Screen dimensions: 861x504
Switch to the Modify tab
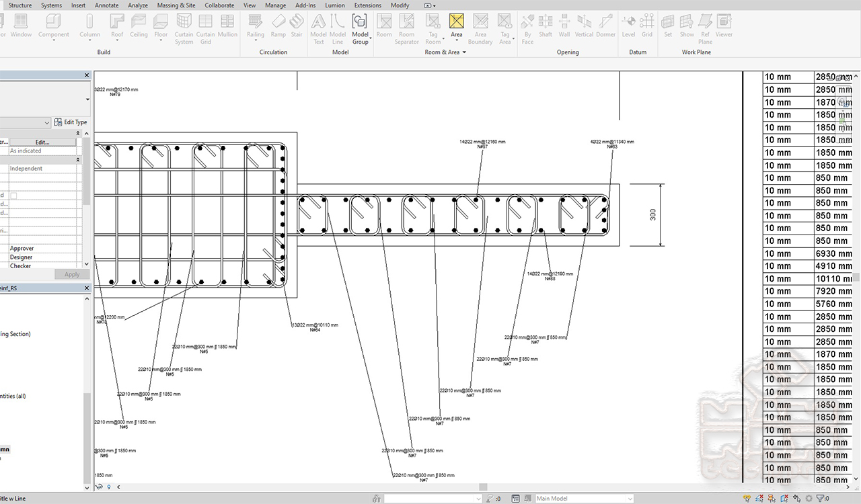(400, 5)
